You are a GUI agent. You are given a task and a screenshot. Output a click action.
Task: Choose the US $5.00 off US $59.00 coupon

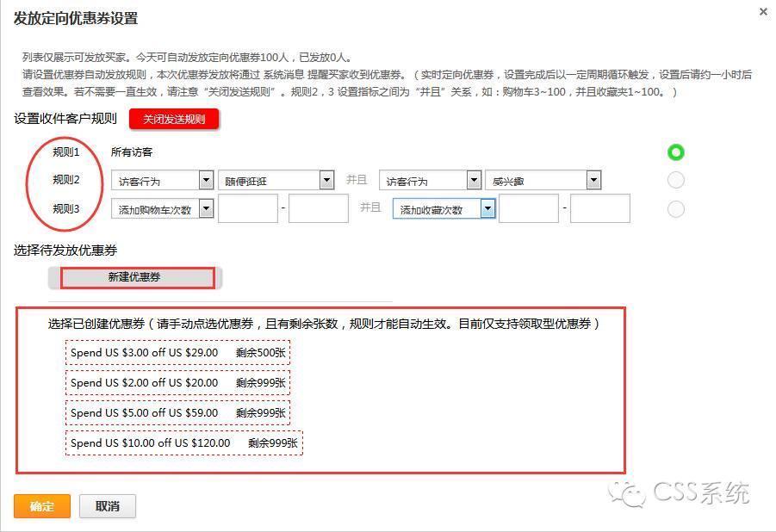[x=177, y=412]
